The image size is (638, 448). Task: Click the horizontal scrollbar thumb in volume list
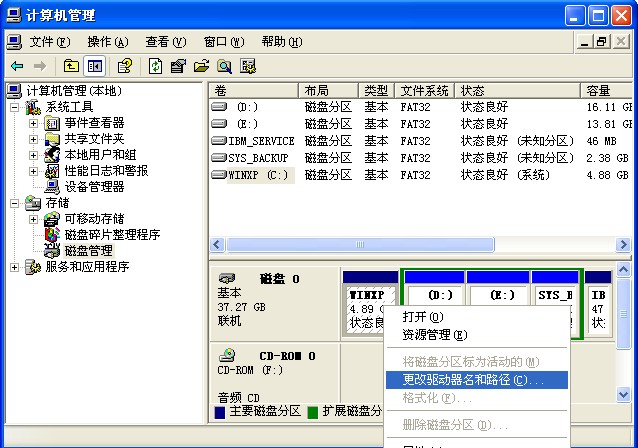(x=361, y=245)
